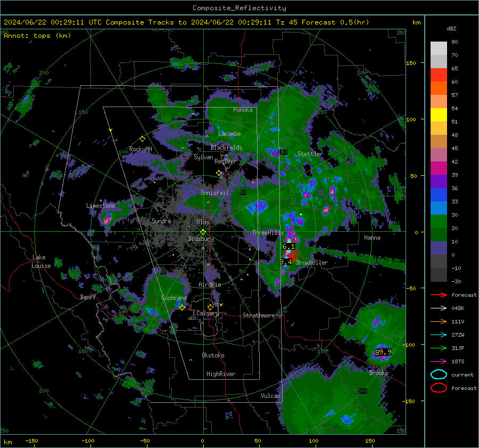Click the RedDeer city label

pyautogui.click(x=226, y=161)
